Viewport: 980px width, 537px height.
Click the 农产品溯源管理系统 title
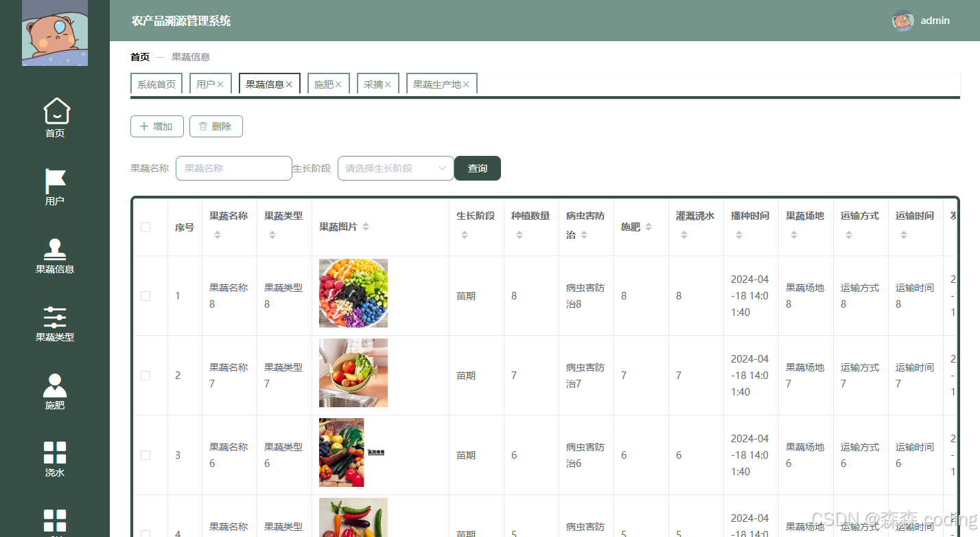(x=181, y=21)
